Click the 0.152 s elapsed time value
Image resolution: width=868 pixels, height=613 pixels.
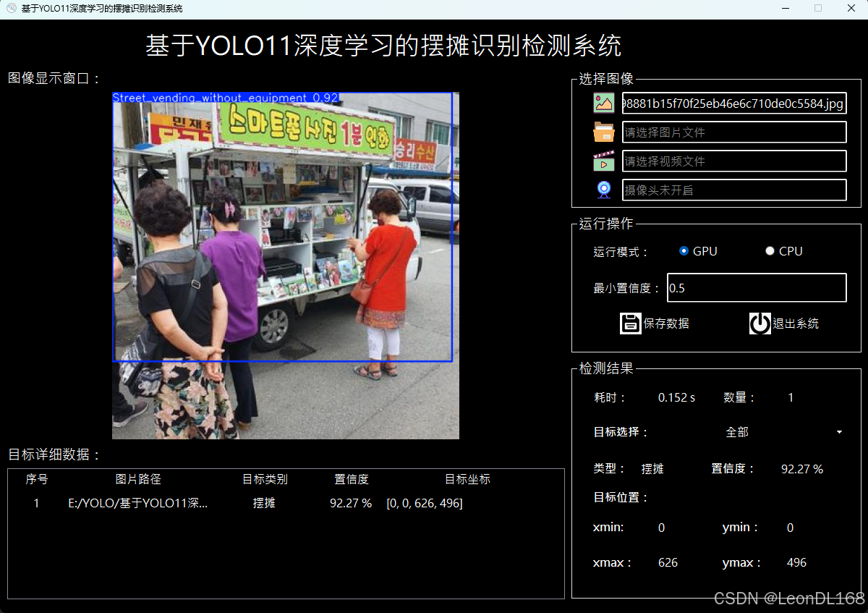point(676,397)
